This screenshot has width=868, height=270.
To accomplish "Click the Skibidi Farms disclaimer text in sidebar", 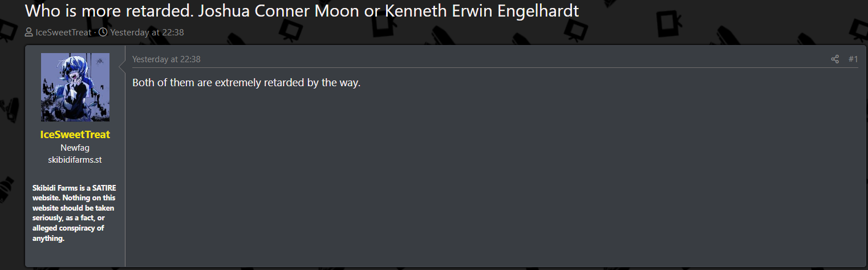I will point(74,213).
